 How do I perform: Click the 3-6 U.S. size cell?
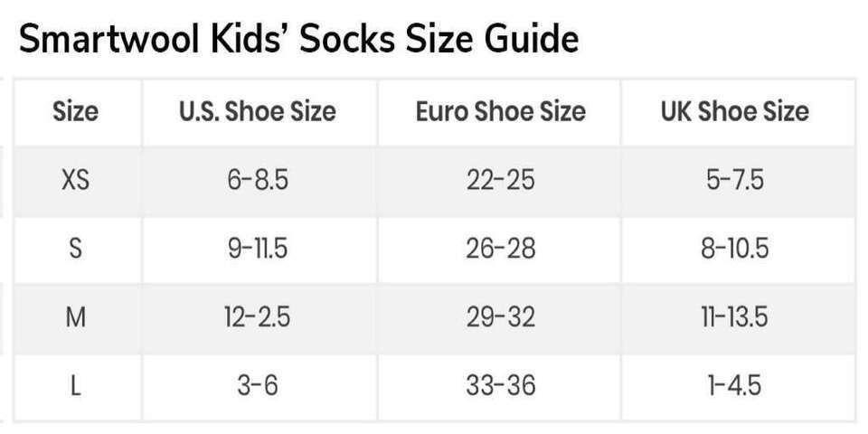(258, 386)
